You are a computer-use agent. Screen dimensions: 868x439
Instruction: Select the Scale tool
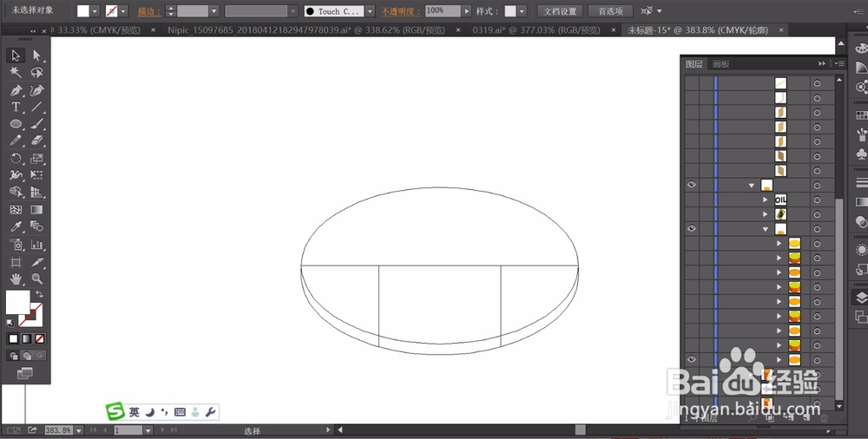point(36,158)
